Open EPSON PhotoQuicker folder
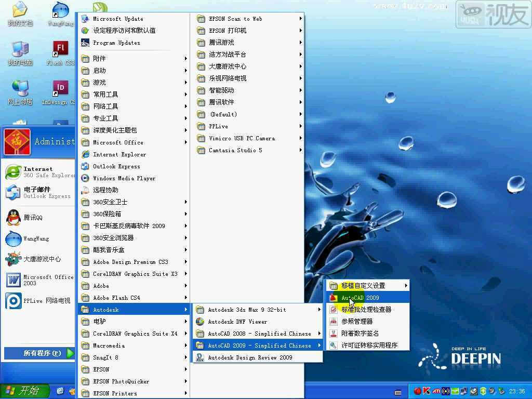The width and height of the screenshot is (532, 399). click(x=134, y=381)
